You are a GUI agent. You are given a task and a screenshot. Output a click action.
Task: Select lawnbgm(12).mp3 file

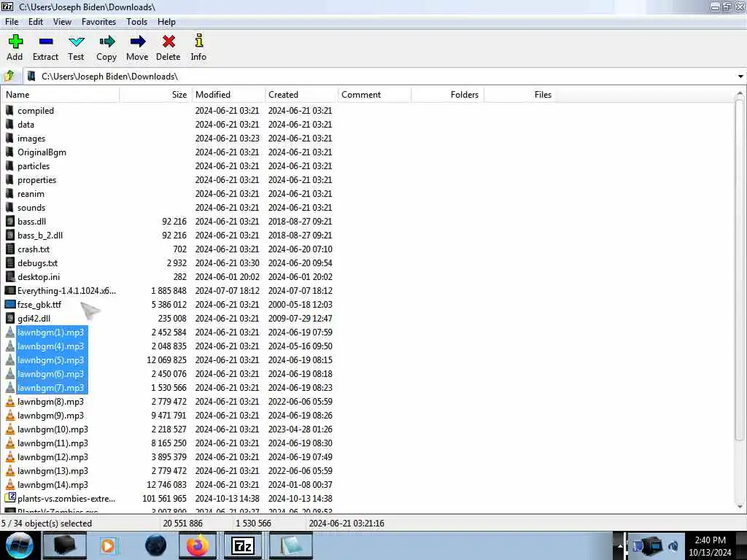coord(53,456)
